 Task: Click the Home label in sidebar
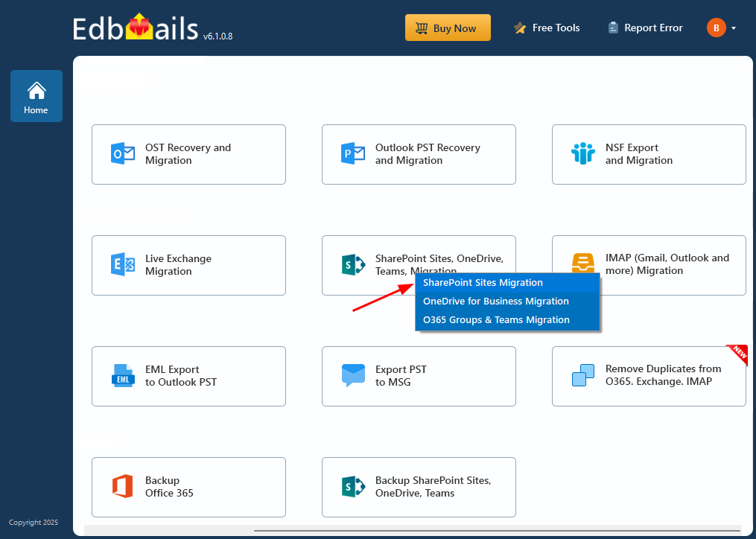(x=36, y=110)
